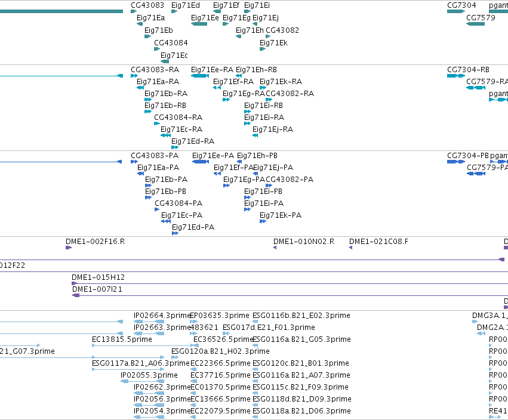Open the IP02664.3prime EST feature
Image resolution: width=508 pixels, height=420 pixels.
click(149, 322)
